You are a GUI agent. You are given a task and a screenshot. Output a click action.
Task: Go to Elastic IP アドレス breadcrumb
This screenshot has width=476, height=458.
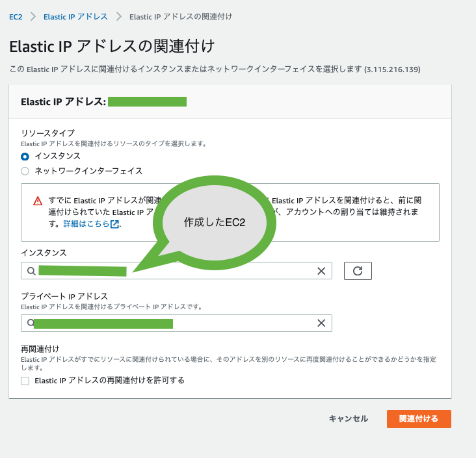[x=75, y=17]
